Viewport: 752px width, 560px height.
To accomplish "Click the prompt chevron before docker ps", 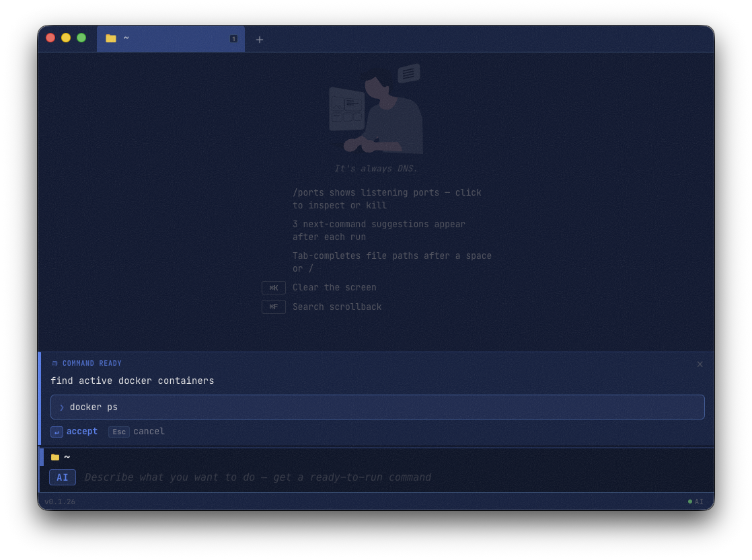I will coord(61,407).
